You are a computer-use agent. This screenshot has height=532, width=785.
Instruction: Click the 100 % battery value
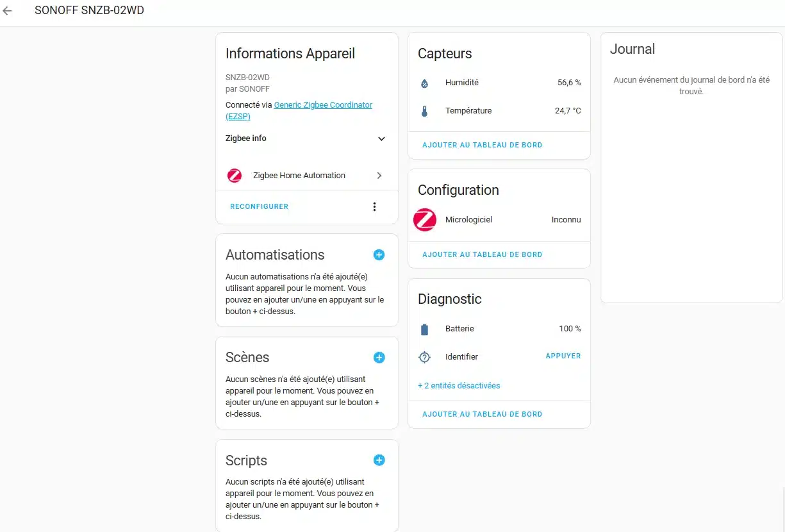click(570, 329)
